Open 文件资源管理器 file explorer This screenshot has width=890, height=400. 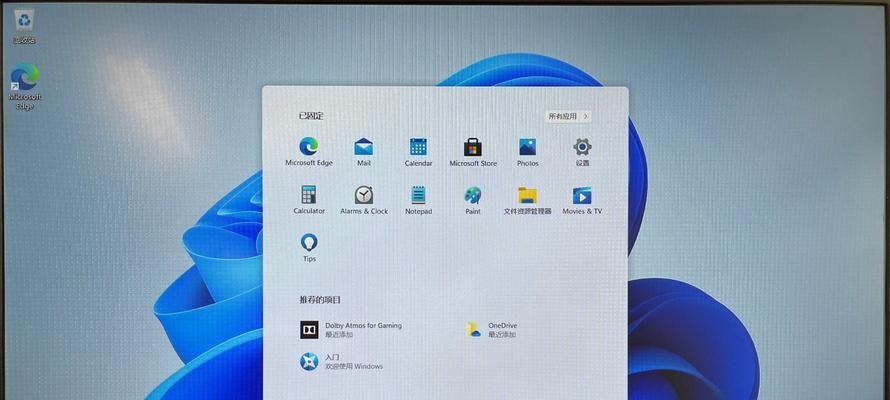click(x=527, y=200)
